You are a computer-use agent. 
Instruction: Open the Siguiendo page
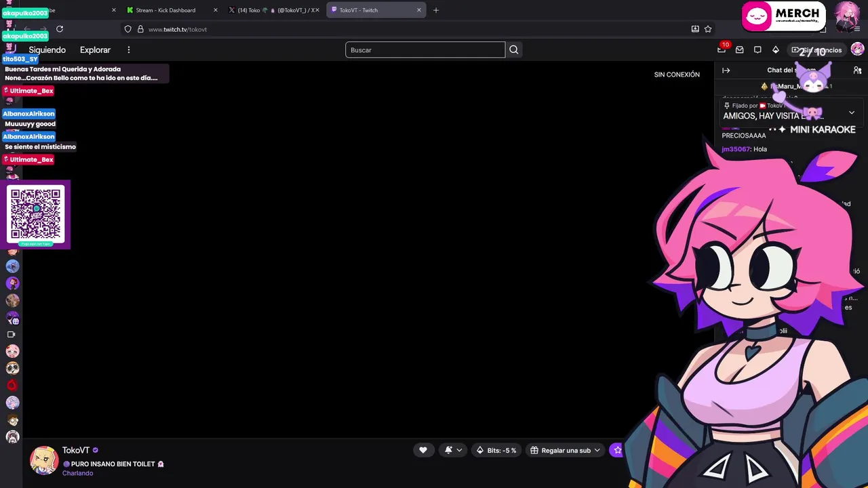tap(47, 50)
